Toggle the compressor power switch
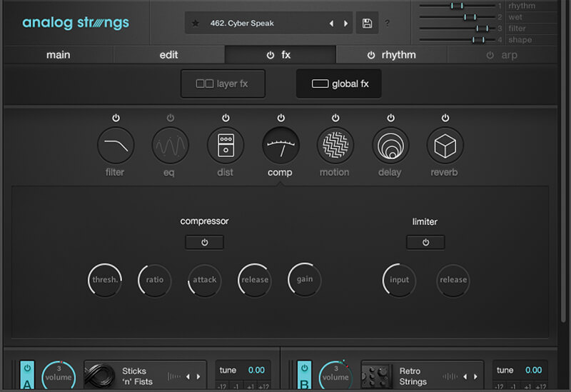The width and height of the screenshot is (571, 392). [x=204, y=242]
